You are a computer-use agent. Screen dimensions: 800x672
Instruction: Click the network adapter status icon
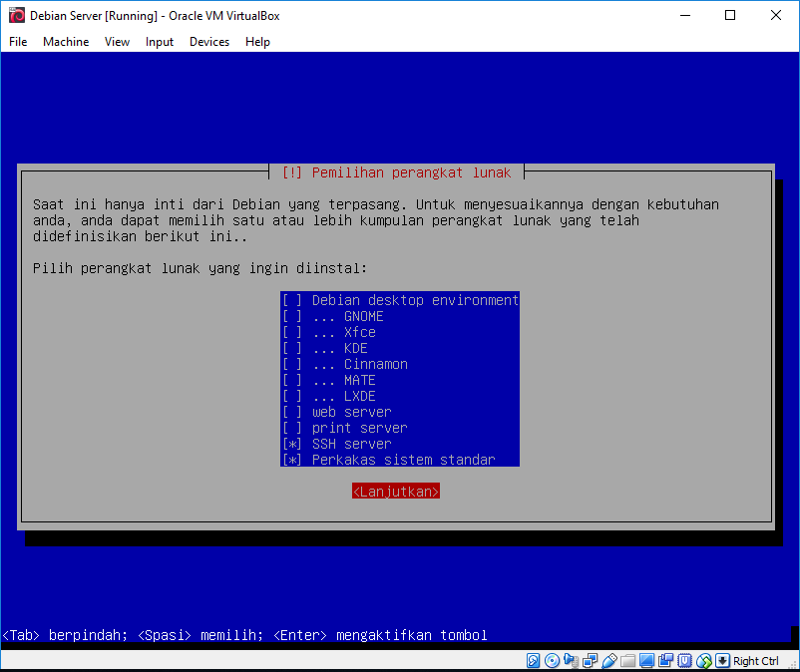coord(591,661)
